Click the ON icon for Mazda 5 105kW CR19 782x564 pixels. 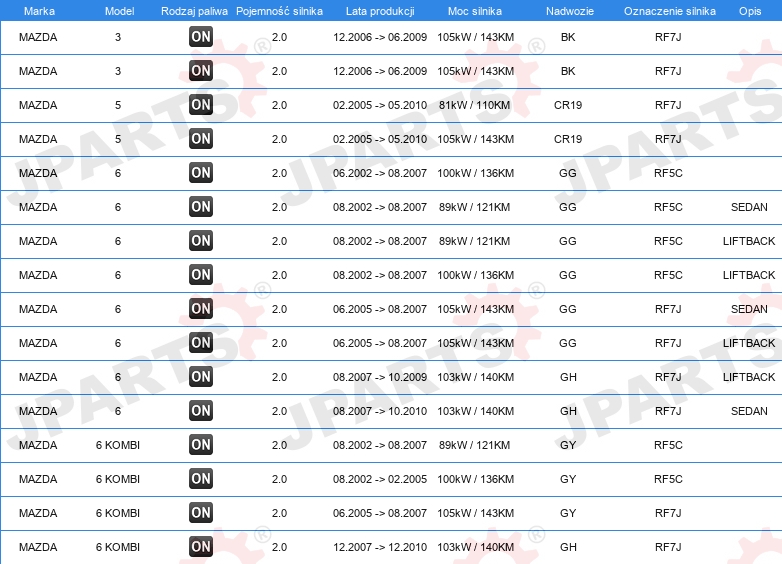pyautogui.click(x=201, y=139)
